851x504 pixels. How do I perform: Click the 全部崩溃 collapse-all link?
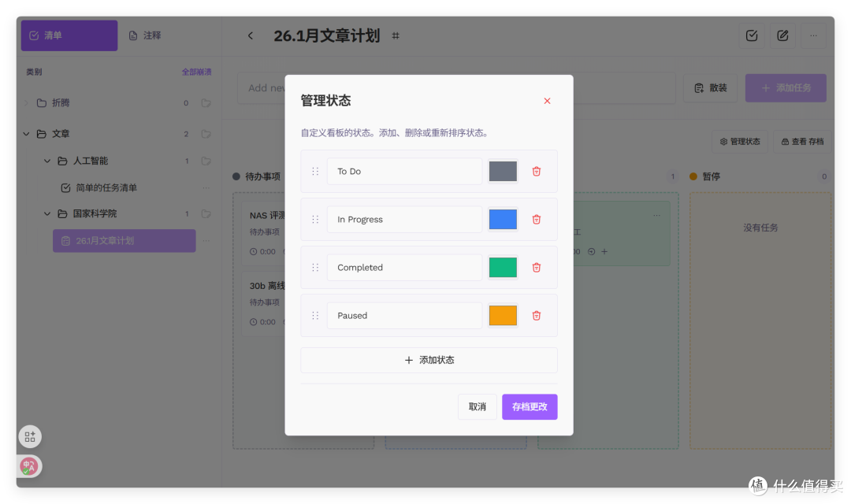click(196, 72)
